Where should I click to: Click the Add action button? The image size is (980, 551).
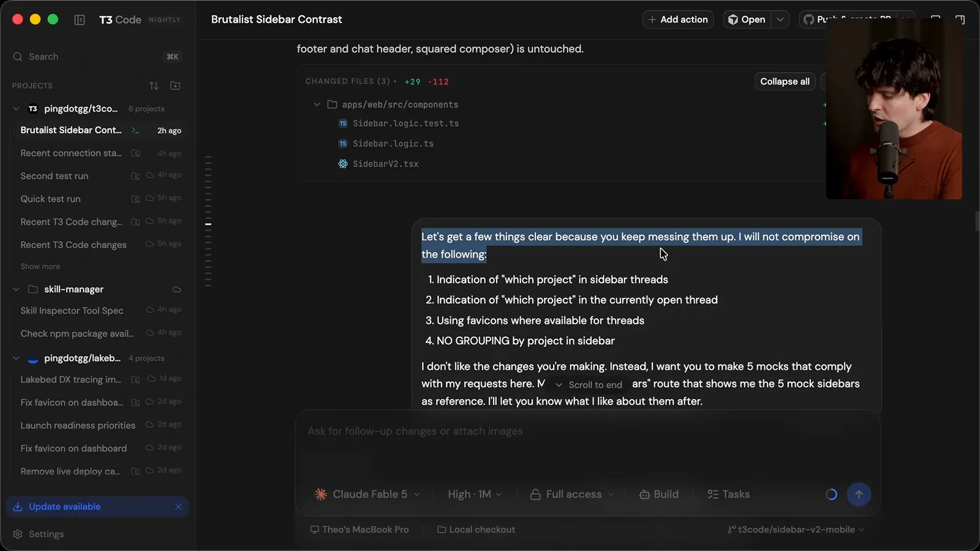[x=678, y=20]
